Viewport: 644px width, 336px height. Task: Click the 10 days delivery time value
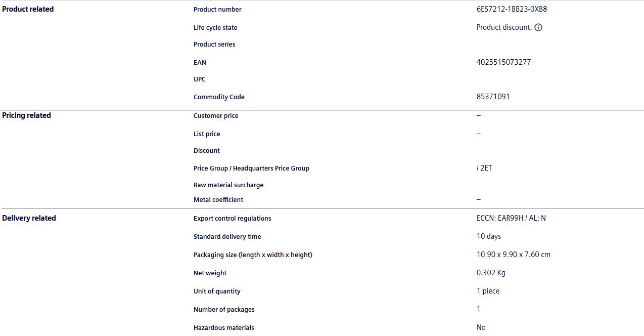[x=489, y=236]
